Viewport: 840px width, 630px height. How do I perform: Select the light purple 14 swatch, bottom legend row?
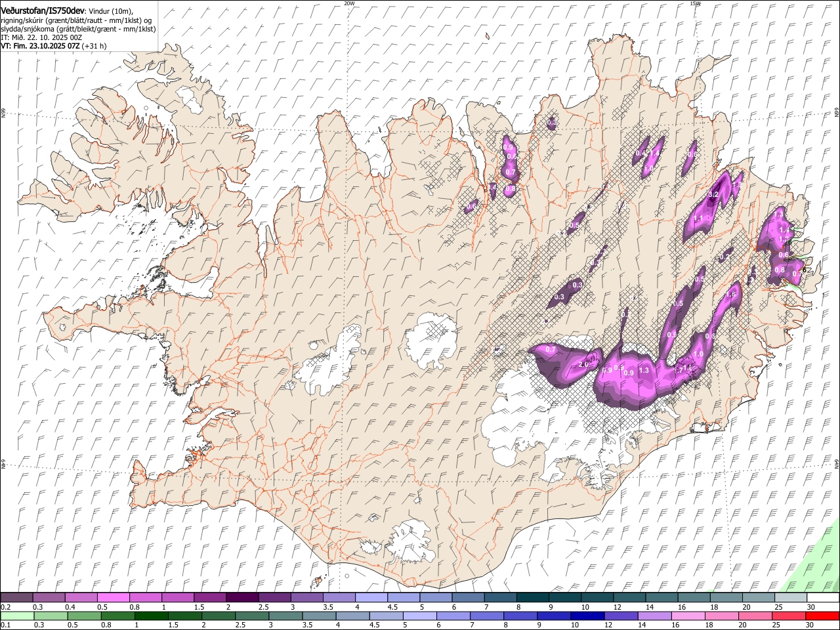(x=654, y=616)
